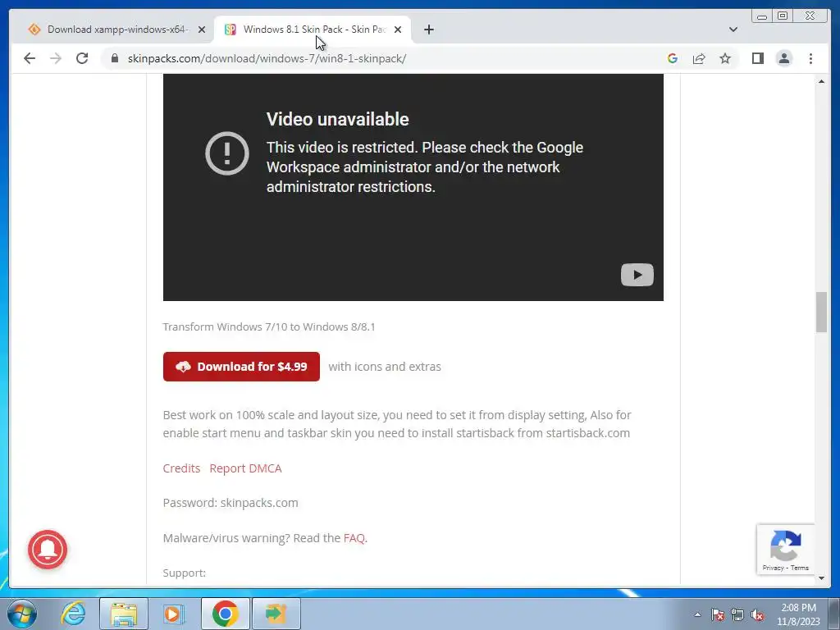This screenshot has width=840, height=630.
Task: Open the Google icon in address bar
Action: click(x=673, y=58)
